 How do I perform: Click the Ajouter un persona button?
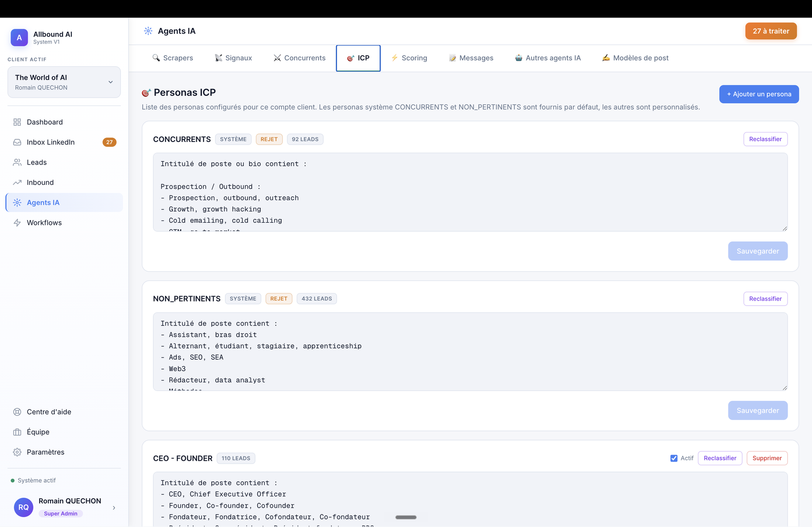point(759,94)
